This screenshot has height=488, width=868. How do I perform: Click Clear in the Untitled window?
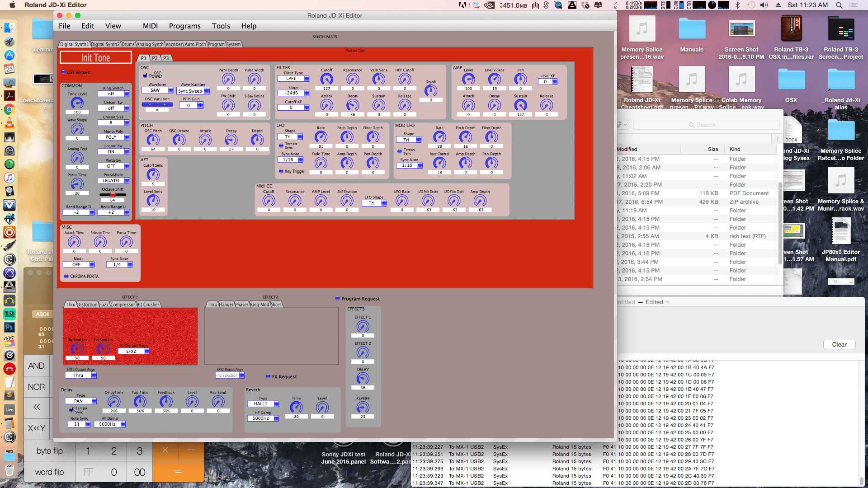[x=839, y=344]
